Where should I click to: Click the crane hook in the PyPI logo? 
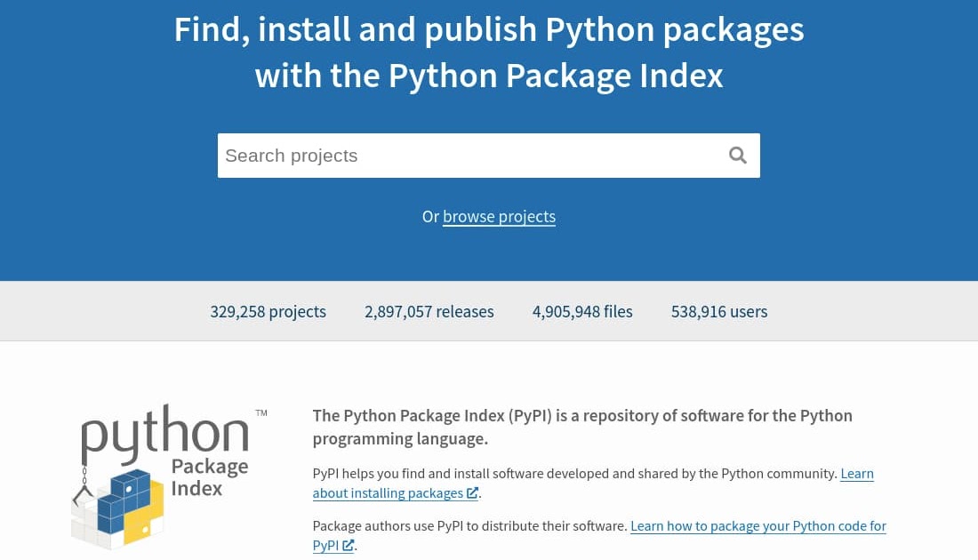point(84,492)
